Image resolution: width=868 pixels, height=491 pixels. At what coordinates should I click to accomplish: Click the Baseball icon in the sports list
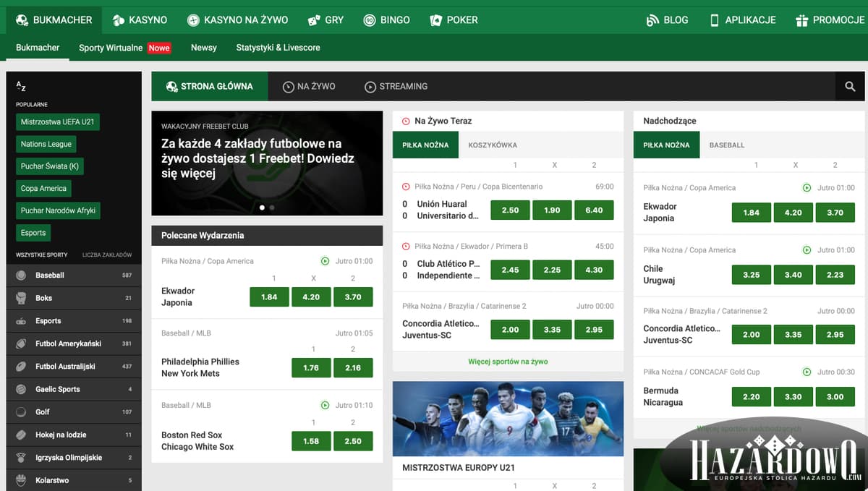tap(21, 276)
